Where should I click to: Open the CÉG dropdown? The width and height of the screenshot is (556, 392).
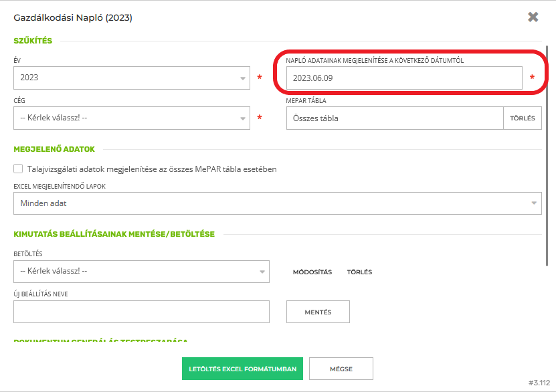click(x=127, y=118)
